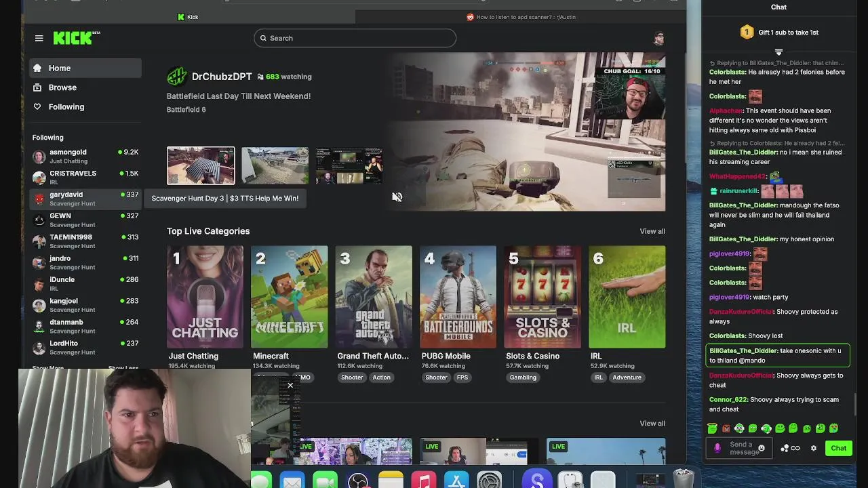This screenshot has width=868, height=488.
Task: Open kangjoel channel in Following
Action: [85, 304]
